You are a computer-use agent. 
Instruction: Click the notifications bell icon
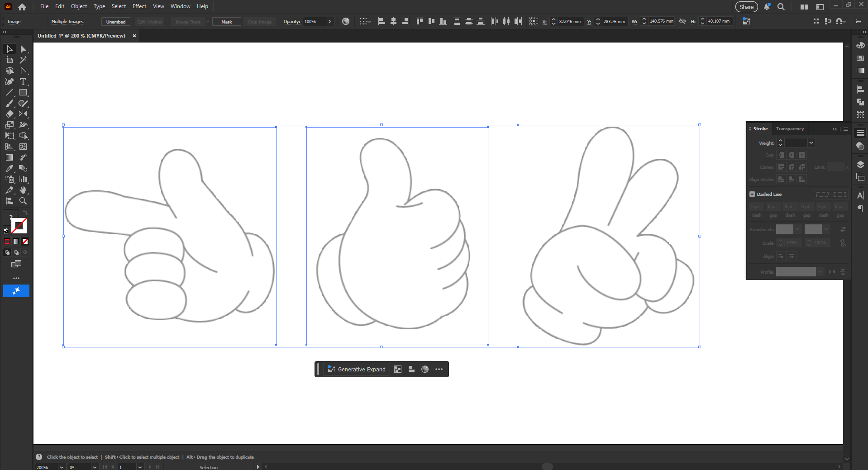pyautogui.click(x=767, y=7)
